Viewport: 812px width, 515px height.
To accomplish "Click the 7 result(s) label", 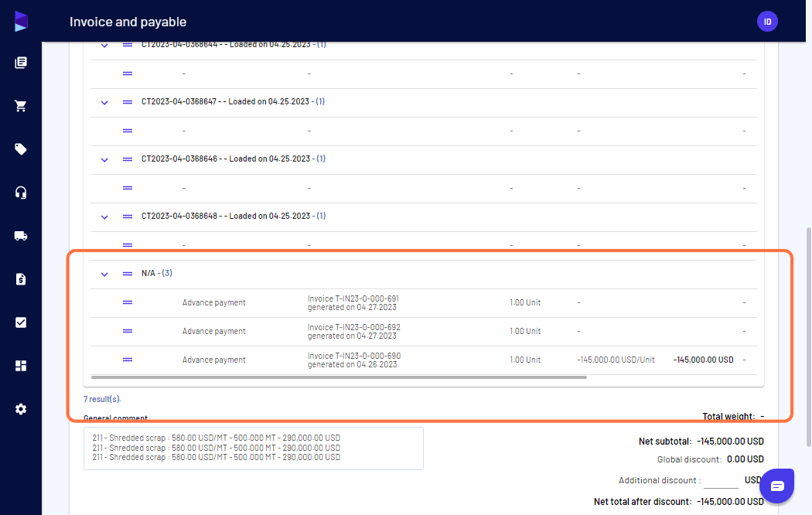I will pos(102,399).
